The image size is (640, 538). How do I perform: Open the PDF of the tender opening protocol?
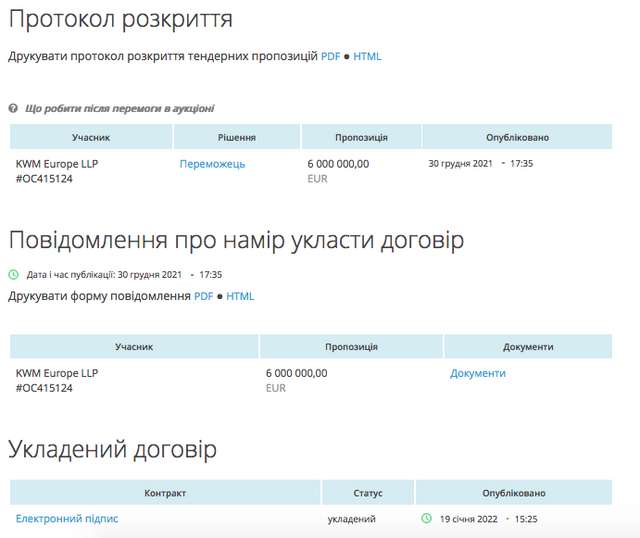(330, 56)
